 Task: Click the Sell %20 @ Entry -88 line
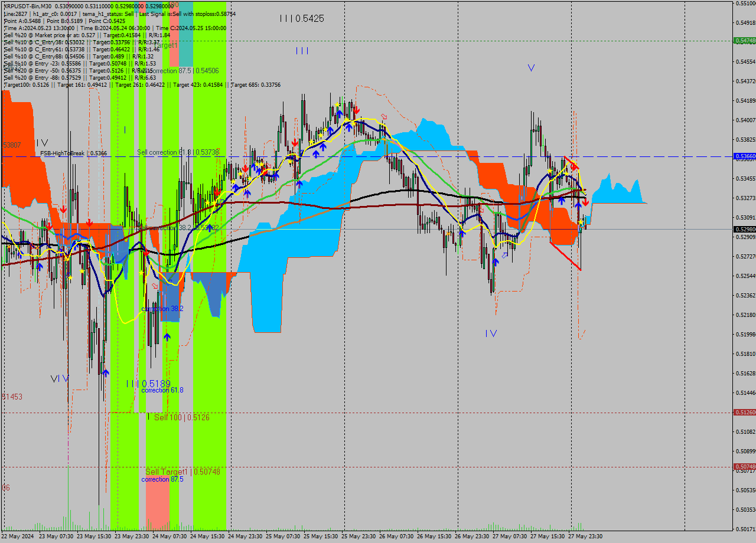pyautogui.click(x=80, y=77)
